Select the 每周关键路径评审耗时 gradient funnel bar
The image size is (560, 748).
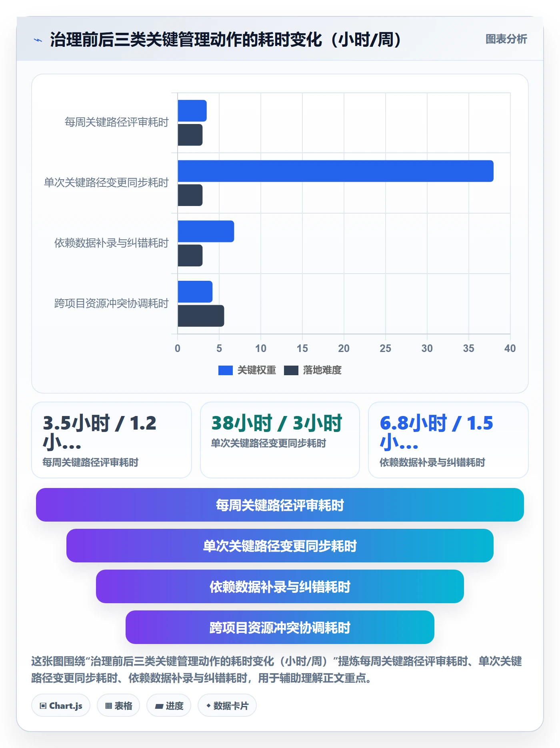tap(280, 505)
